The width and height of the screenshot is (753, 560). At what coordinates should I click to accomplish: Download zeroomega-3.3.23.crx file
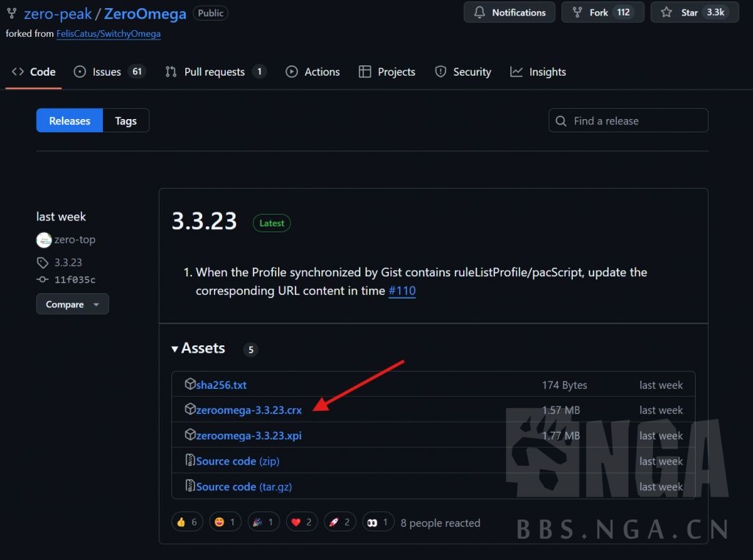coord(249,410)
